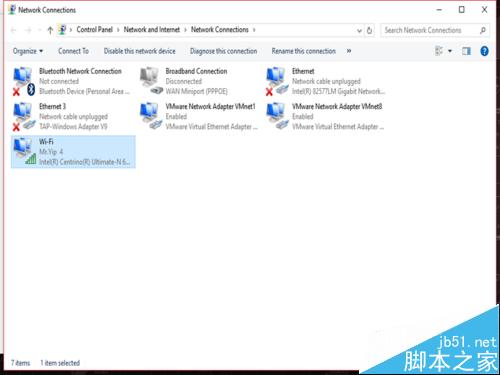This screenshot has width=500, height=375.
Task: Click Connect To in the toolbar
Action: (x=73, y=51)
